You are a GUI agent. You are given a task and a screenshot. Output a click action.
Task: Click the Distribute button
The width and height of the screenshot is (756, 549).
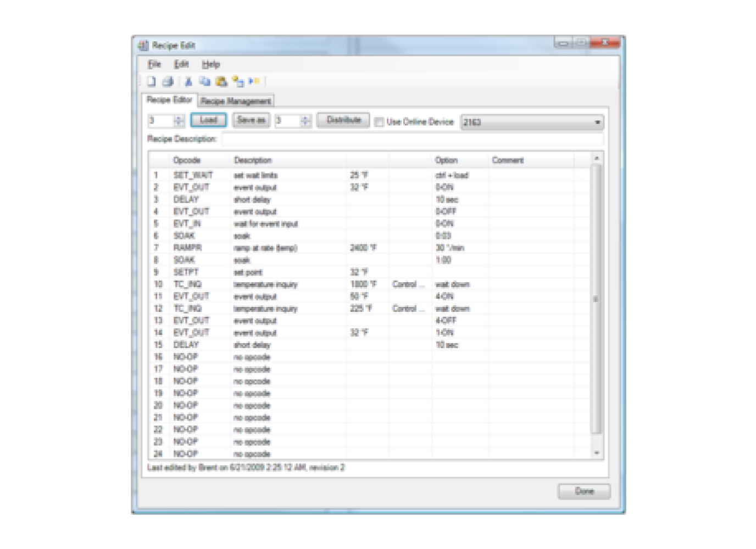pos(344,120)
